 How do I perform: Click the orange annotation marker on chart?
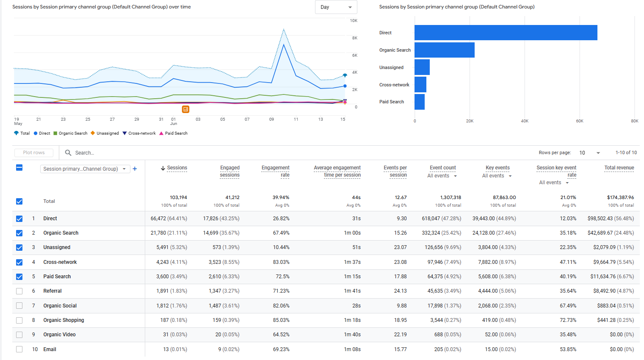pos(185,109)
